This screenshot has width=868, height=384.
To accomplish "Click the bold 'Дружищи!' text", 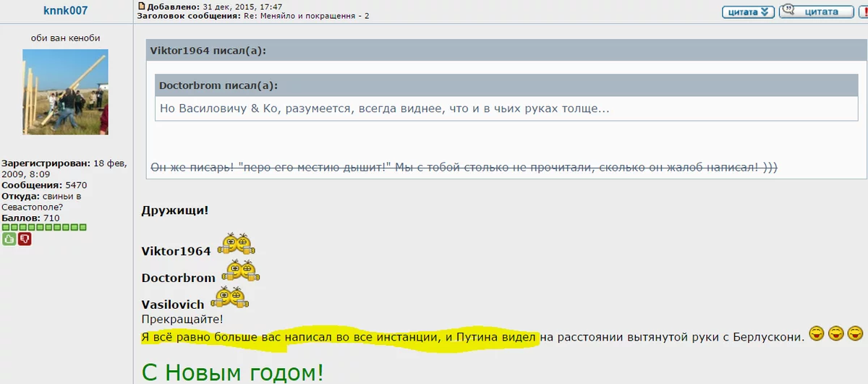I will 175,210.
